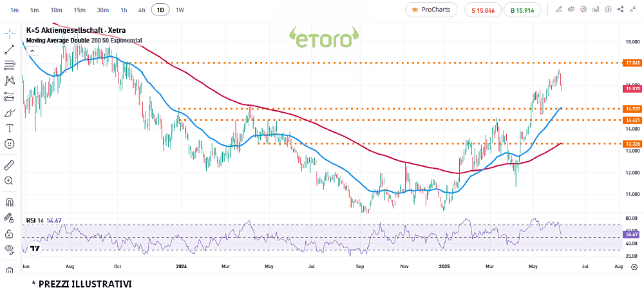Switch to the 1h timeframe
The image size is (644, 290).
(124, 10)
